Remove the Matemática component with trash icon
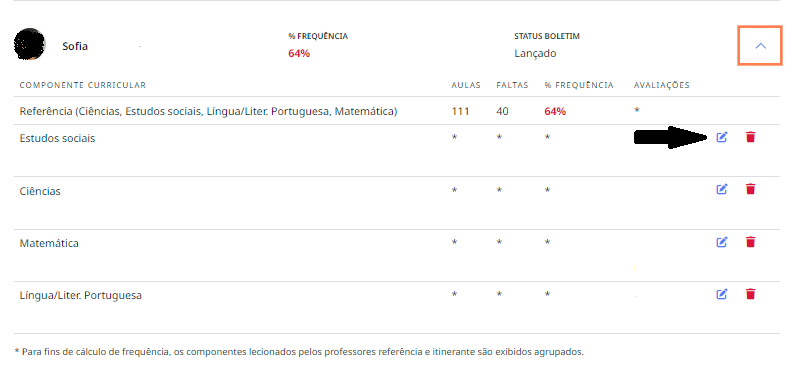Image resolution: width=802 pixels, height=365 pixels. (750, 242)
